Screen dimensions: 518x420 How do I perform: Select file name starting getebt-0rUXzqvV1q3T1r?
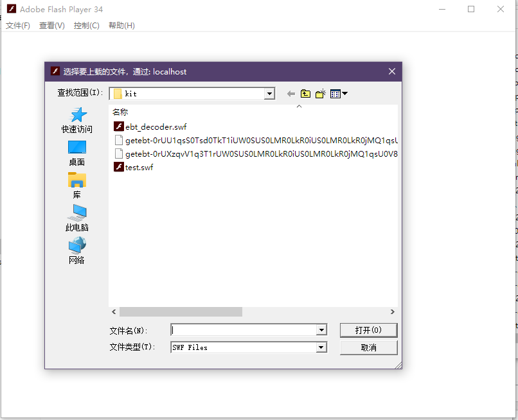coord(262,154)
